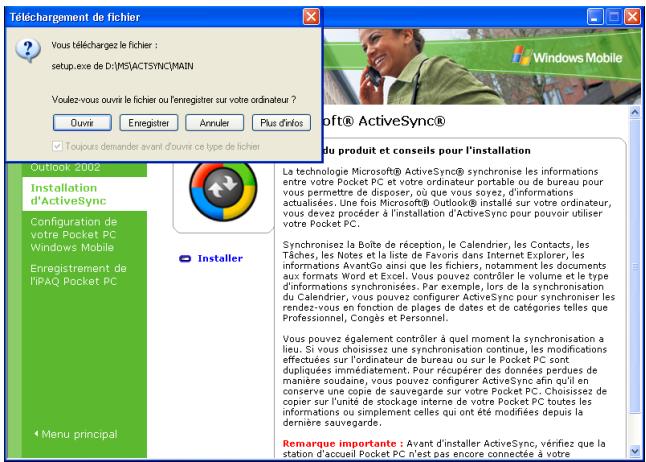Click the maximize button of main window
The height and width of the screenshot is (462, 646).
pyautogui.click(x=613, y=17)
